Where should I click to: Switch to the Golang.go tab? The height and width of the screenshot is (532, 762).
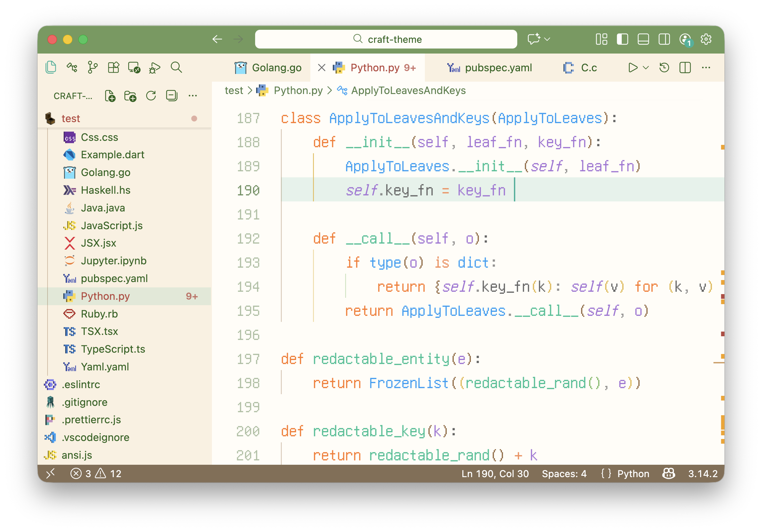coord(276,68)
